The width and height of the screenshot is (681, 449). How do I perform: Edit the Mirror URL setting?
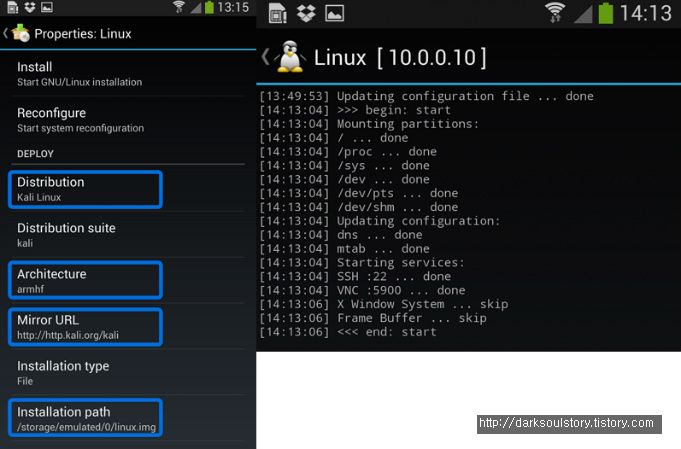pos(128,327)
